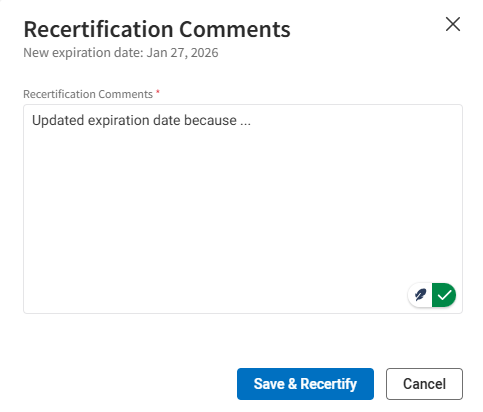
Task: Click the red required asterisk
Action: click(x=158, y=92)
